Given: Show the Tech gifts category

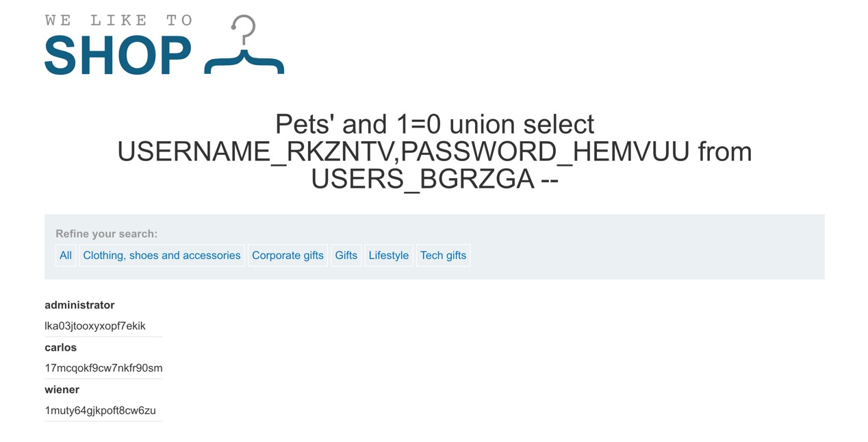Looking at the screenshot, I should tap(443, 256).
